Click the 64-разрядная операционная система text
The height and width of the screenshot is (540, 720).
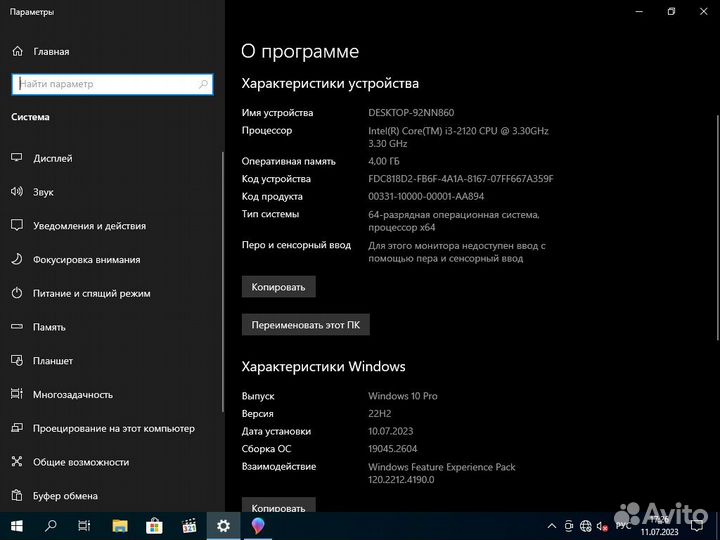click(454, 221)
